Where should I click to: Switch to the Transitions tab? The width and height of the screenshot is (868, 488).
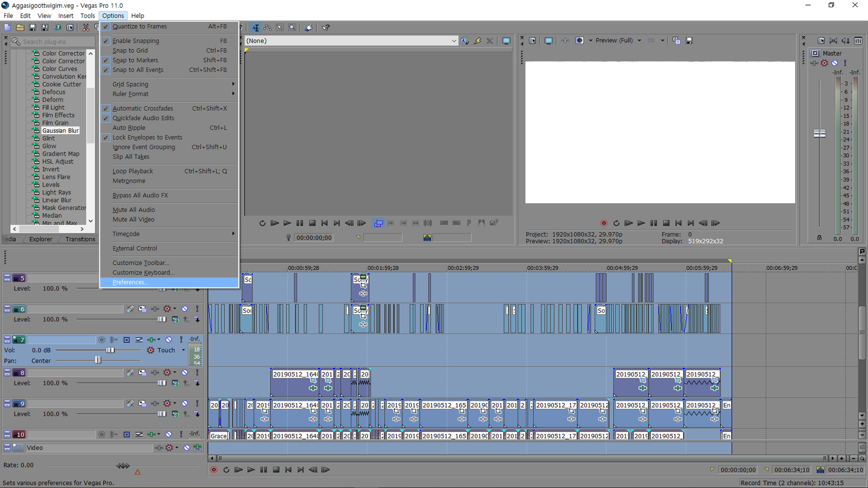(80, 239)
